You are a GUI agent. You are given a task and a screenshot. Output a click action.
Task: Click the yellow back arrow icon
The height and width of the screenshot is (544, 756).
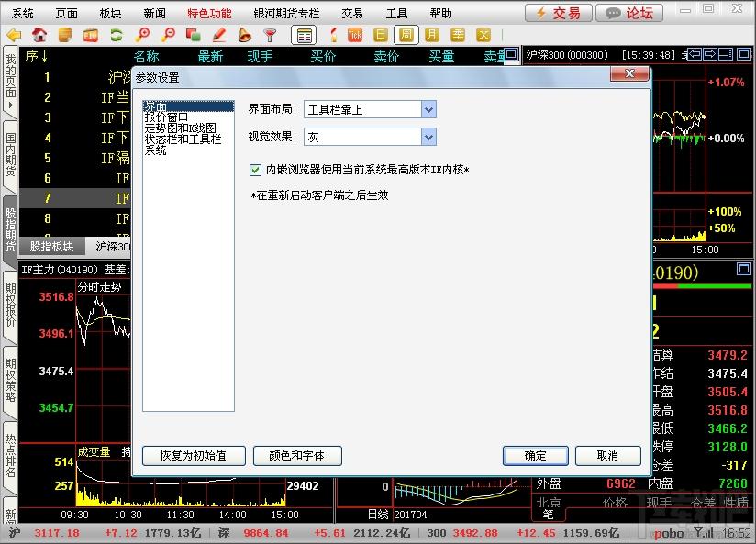tap(15, 35)
